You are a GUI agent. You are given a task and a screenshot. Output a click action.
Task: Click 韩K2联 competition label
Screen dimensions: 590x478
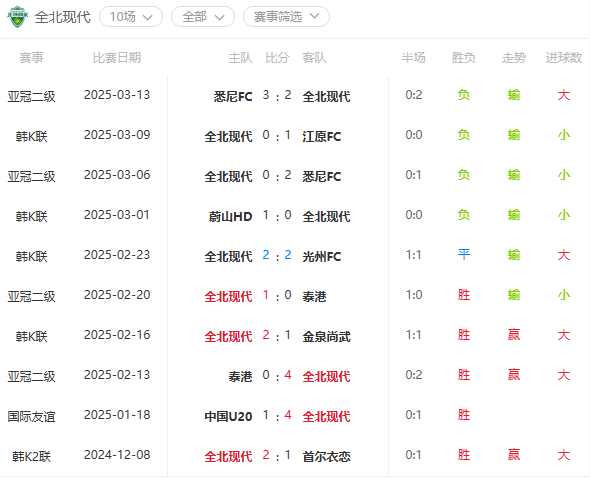(x=32, y=457)
